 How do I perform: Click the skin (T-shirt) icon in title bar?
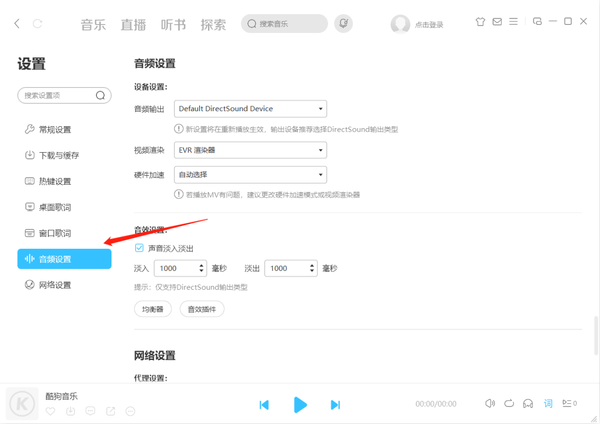click(x=479, y=22)
